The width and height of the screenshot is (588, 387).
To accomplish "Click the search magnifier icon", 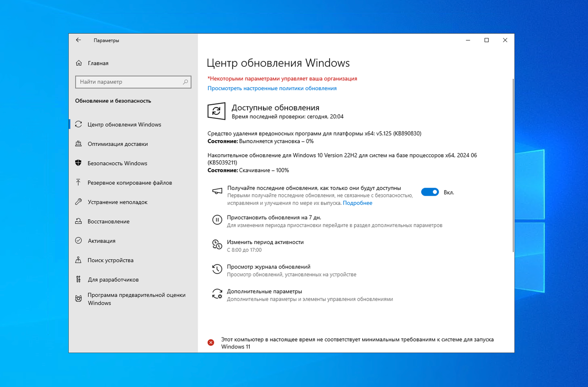I will coord(185,82).
